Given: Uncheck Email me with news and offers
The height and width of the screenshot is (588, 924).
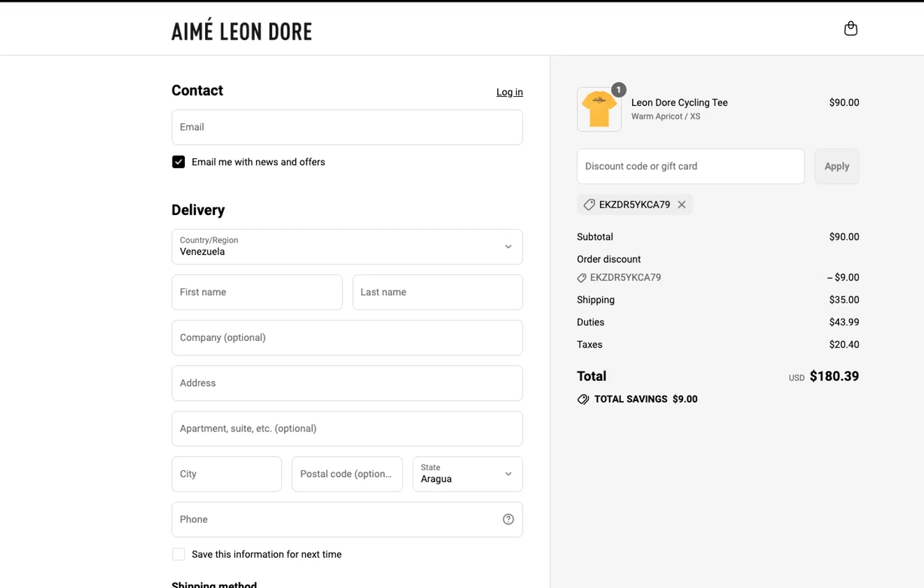Looking at the screenshot, I should pos(179,162).
